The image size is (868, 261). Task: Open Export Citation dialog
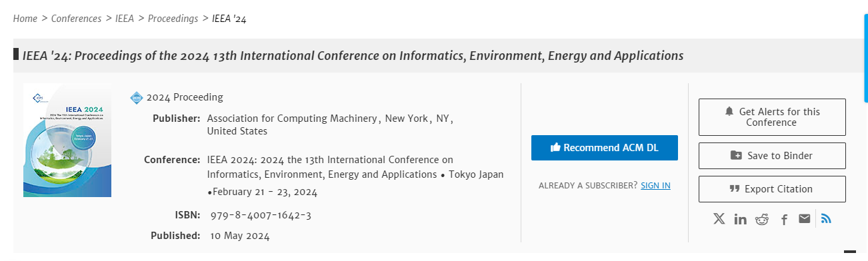pos(772,189)
